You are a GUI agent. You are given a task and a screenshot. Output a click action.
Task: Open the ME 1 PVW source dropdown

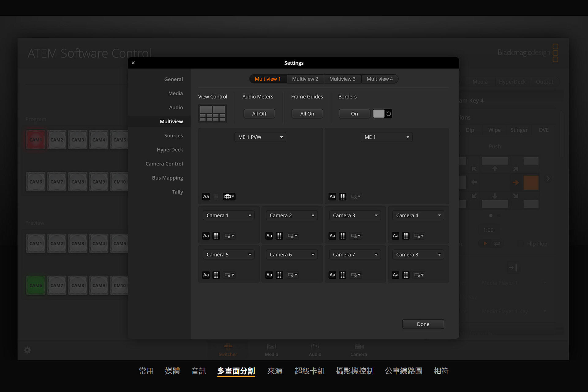coord(260,137)
